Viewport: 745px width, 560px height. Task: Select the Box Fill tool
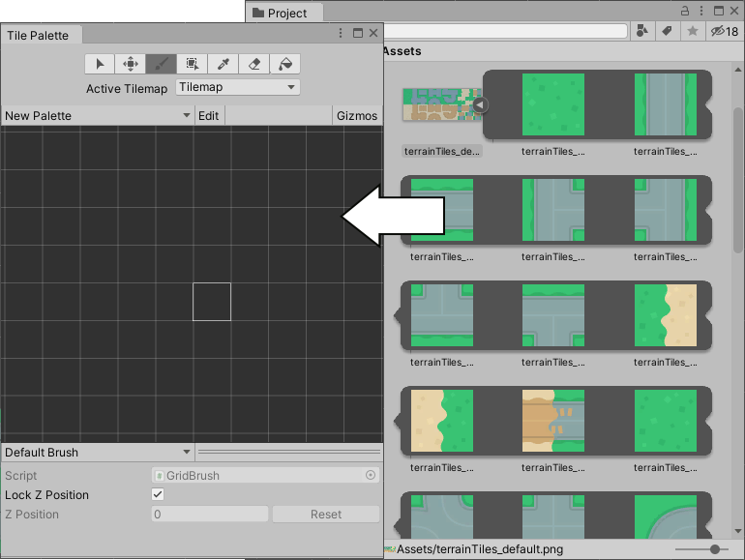coord(193,64)
